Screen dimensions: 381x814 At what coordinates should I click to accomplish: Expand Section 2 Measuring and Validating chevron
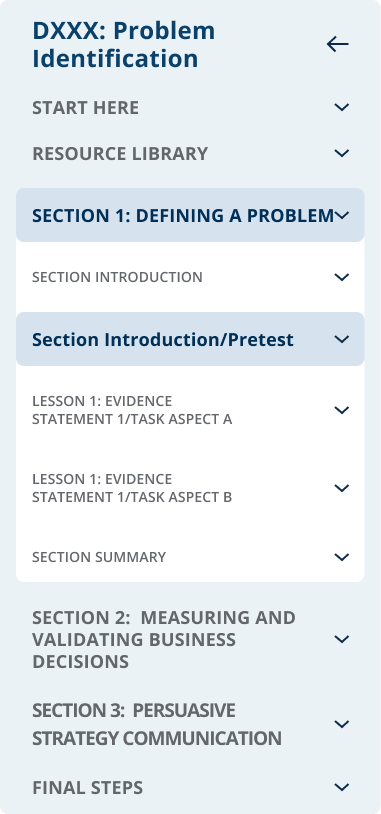tap(342, 639)
